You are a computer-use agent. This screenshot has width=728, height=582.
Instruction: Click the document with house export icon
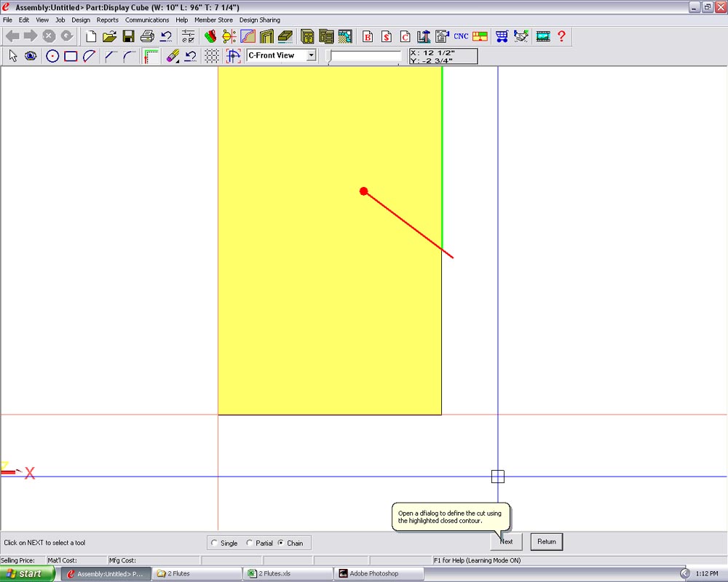[x=442, y=36]
